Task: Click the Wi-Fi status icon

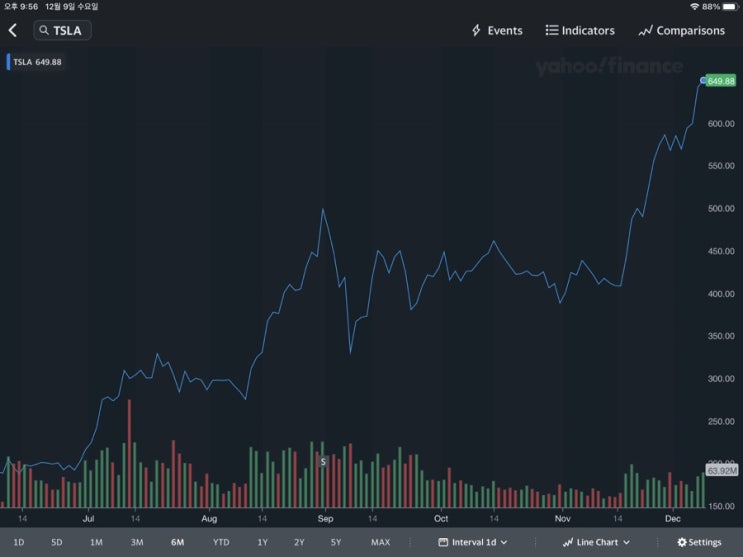Action: pyautogui.click(x=694, y=7)
